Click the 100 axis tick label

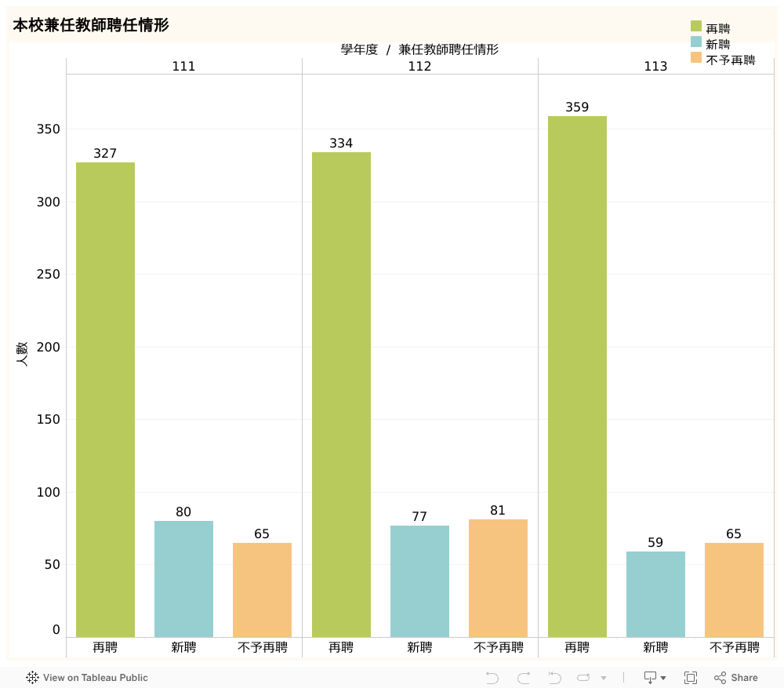tap(49, 493)
